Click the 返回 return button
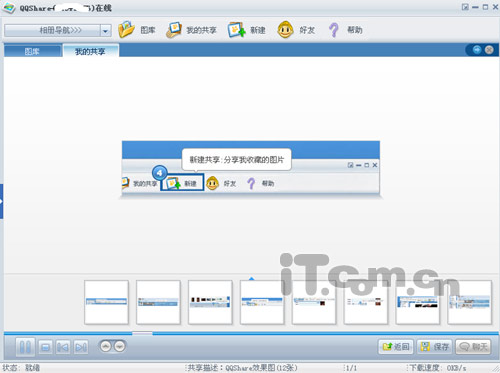 tap(396, 347)
